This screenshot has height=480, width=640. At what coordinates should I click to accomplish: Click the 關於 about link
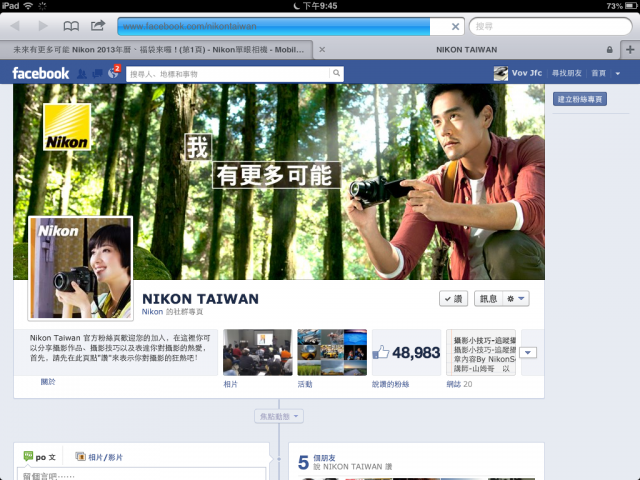tap(48, 382)
